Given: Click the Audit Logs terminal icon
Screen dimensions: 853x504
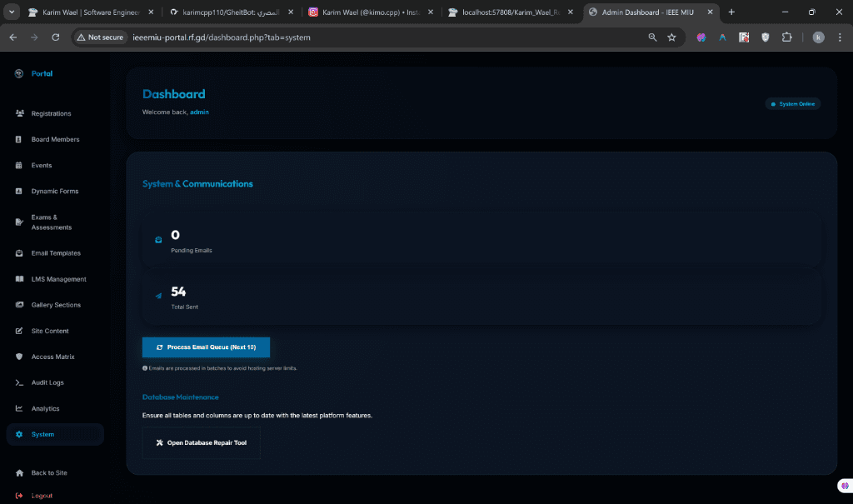Looking at the screenshot, I should point(19,382).
